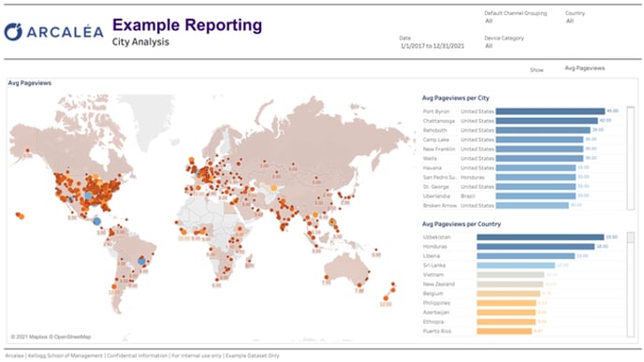
Task: Open the Device Category filter
Action: coord(504,42)
